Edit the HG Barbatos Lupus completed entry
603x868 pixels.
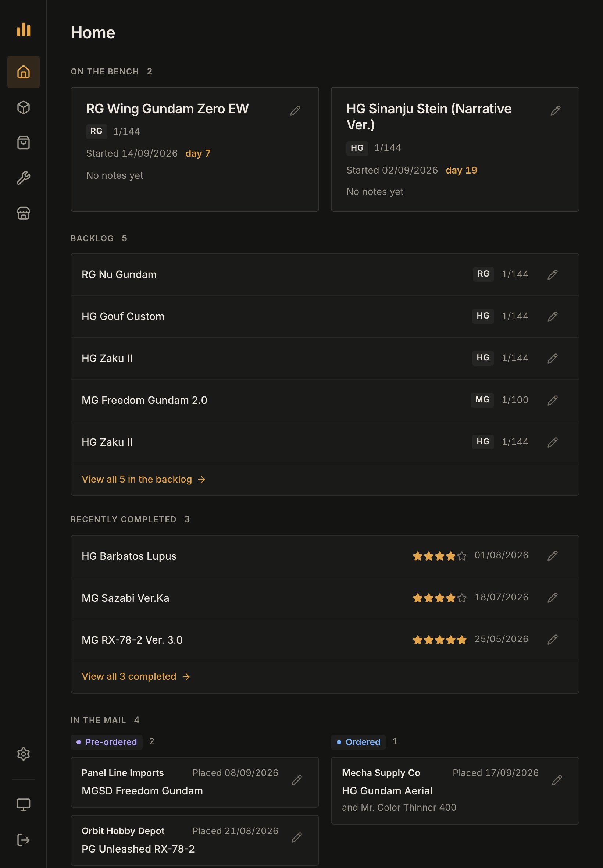pos(552,555)
